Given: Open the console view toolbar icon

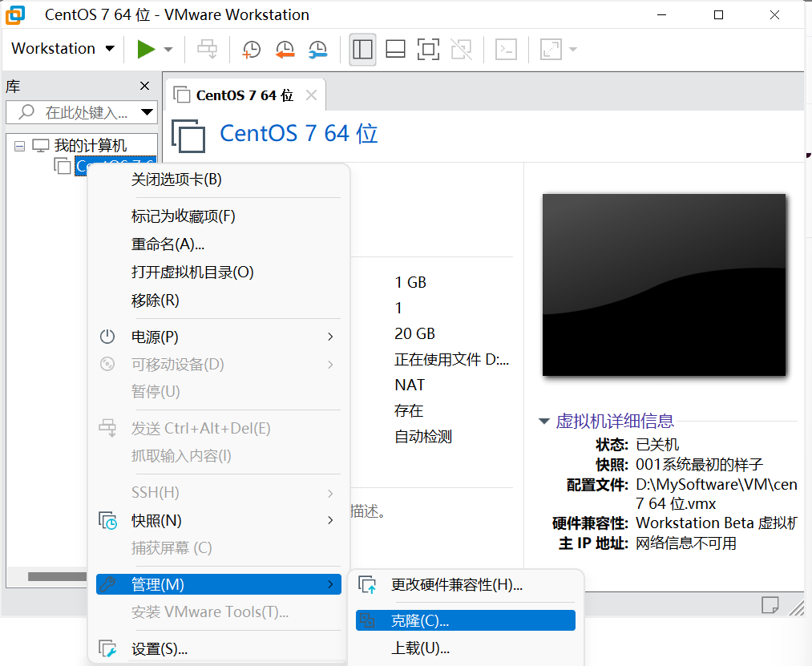Looking at the screenshot, I should [506, 50].
